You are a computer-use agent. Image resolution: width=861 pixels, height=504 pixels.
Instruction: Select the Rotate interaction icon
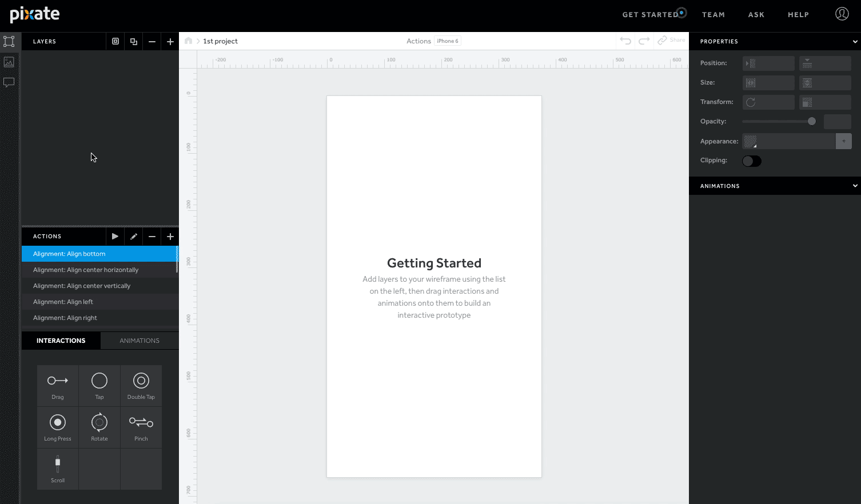(x=99, y=427)
